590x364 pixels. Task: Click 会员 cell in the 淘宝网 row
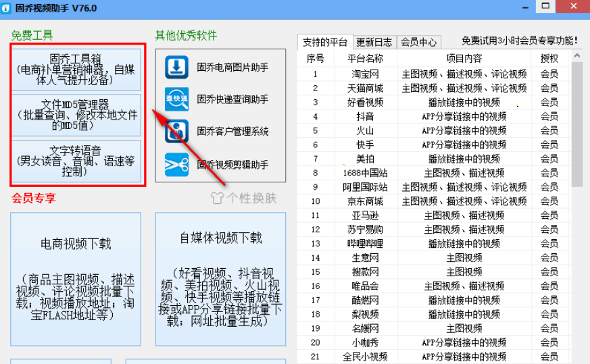click(549, 74)
